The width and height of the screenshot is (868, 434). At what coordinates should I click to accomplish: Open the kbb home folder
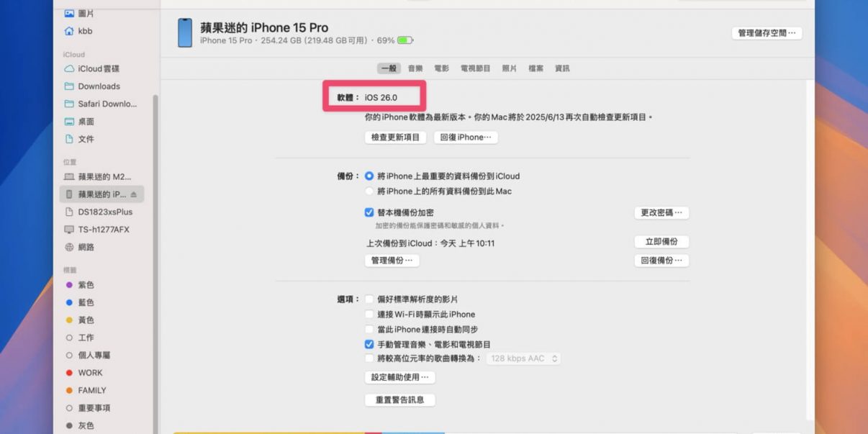pyautogui.click(x=85, y=31)
